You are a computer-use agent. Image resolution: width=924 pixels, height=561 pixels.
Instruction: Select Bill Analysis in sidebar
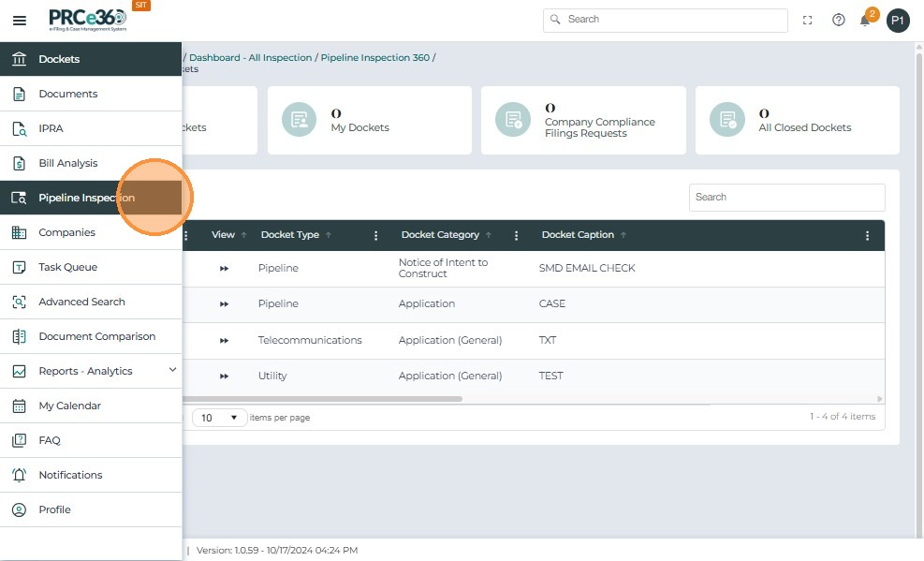click(x=68, y=163)
